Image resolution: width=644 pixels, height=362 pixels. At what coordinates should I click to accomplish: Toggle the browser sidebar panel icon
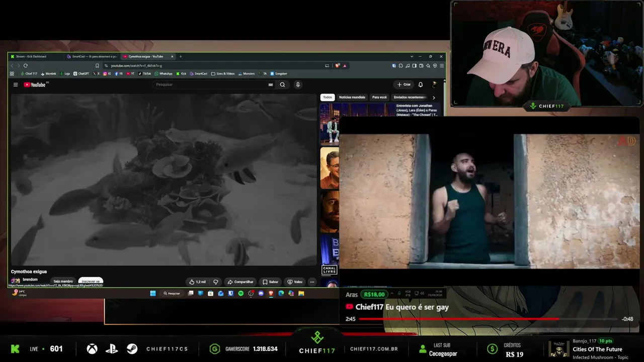(x=414, y=65)
